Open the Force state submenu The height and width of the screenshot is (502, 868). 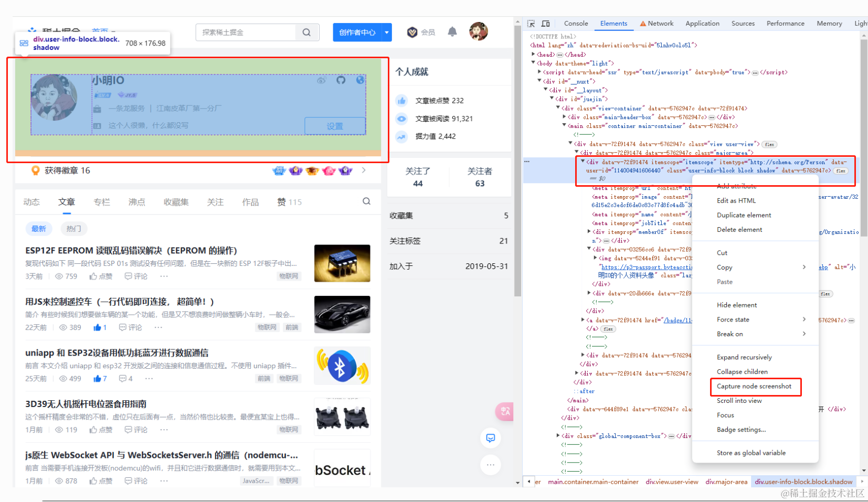click(755, 319)
